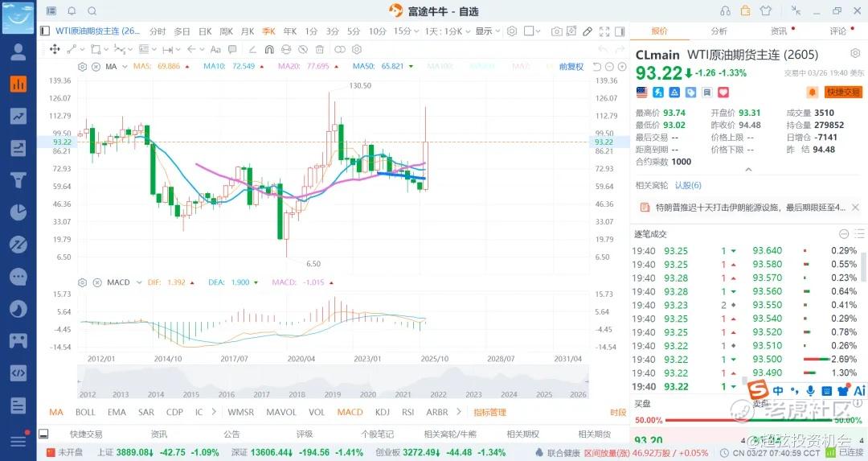Open the 特朗普推迟 news headline
868x461 pixels.
click(x=750, y=208)
